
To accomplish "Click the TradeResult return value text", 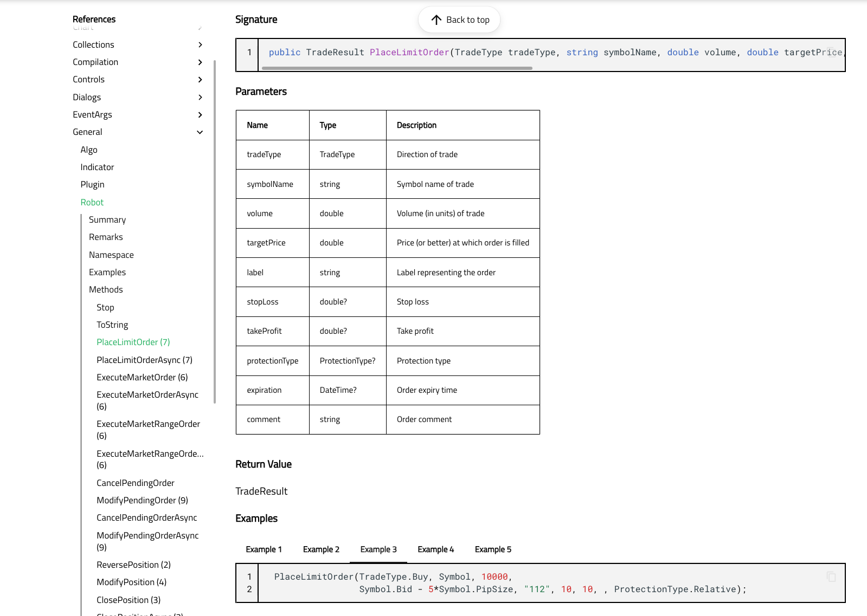I will click(x=261, y=491).
